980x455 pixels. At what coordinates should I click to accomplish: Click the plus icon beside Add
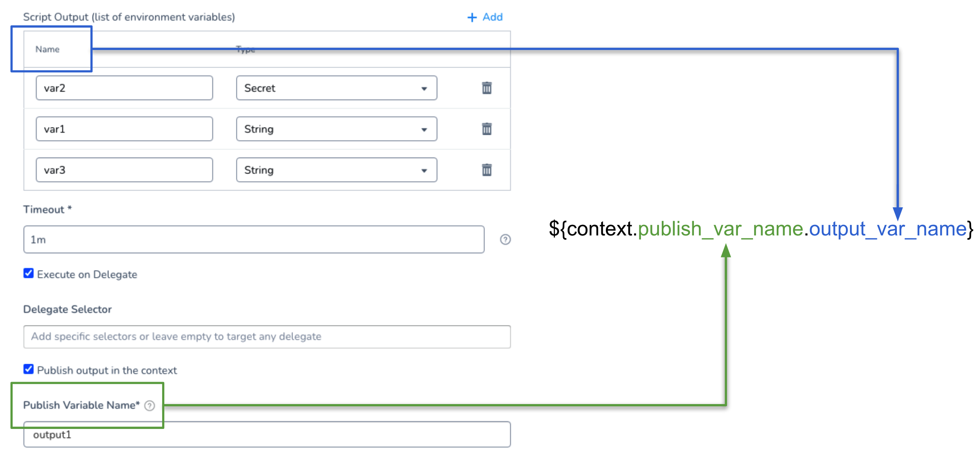pyautogui.click(x=472, y=18)
